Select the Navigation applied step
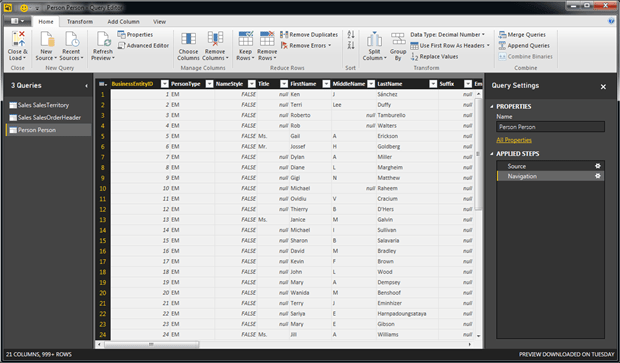This screenshot has width=620, height=363. (550, 176)
